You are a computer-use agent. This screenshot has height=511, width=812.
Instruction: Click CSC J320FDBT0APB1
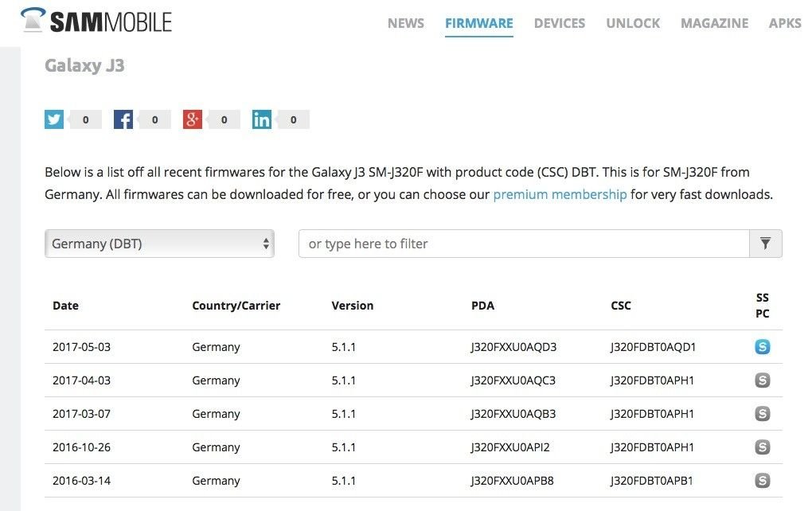click(651, 481)
